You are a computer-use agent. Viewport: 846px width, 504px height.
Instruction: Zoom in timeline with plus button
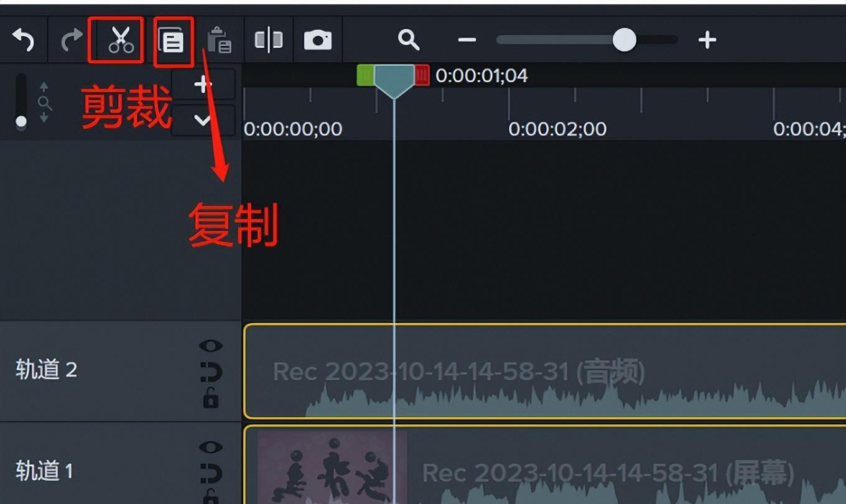707,40
